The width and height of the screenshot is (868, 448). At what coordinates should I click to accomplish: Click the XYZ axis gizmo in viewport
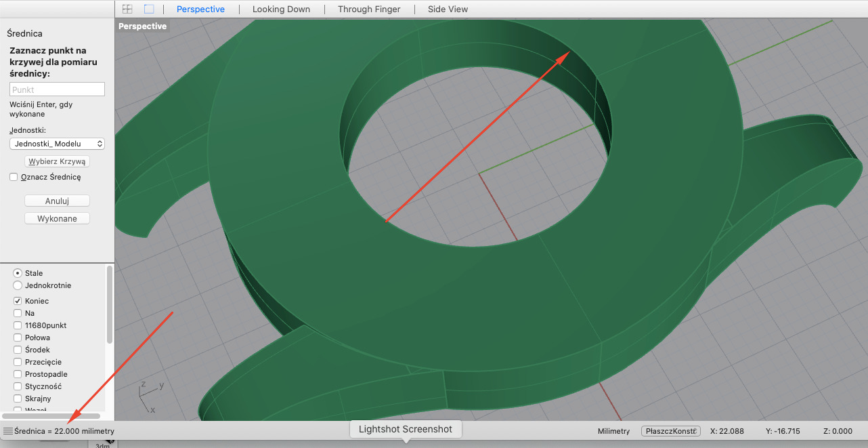pyautogui.click(x=147, y=396)
